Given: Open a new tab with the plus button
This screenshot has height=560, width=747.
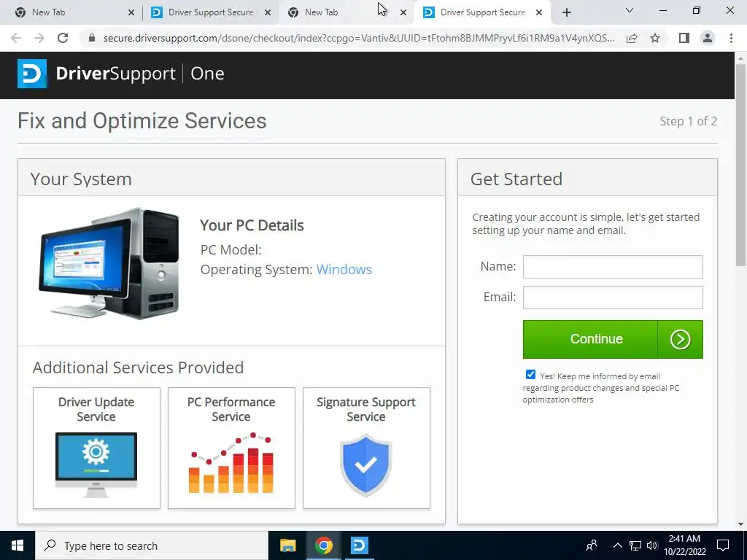Looking at the screenshot, I should click(x=566, y=12).
